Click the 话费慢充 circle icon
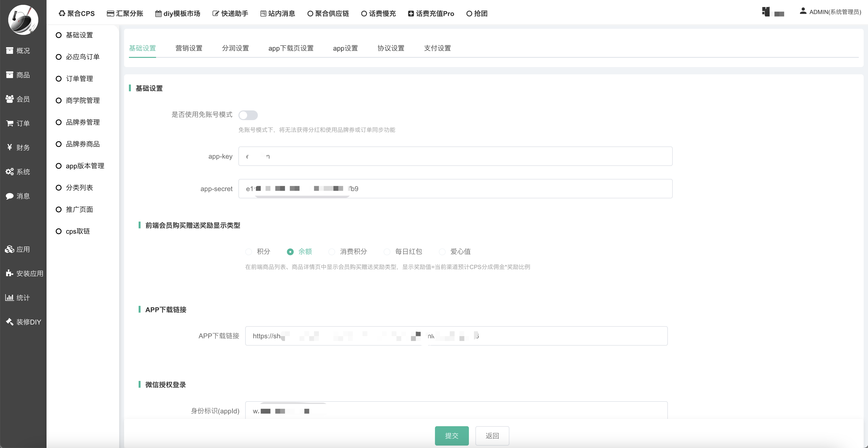 (x=364, y=14)
